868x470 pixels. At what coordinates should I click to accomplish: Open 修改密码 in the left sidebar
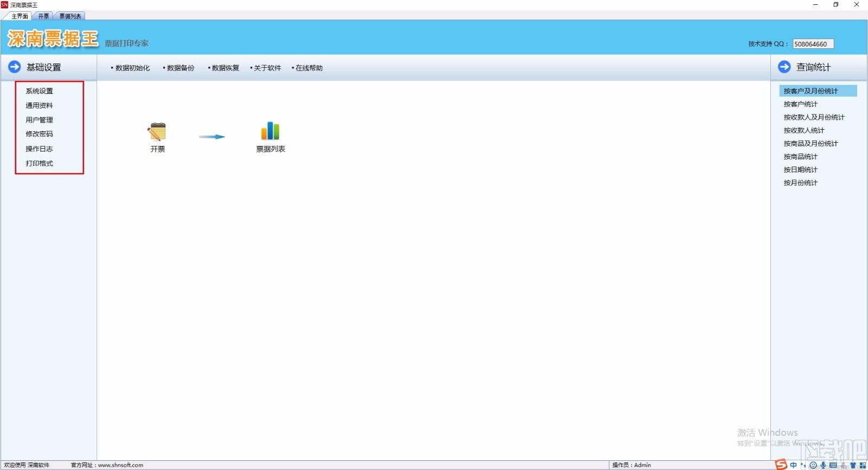pos(39,134)
